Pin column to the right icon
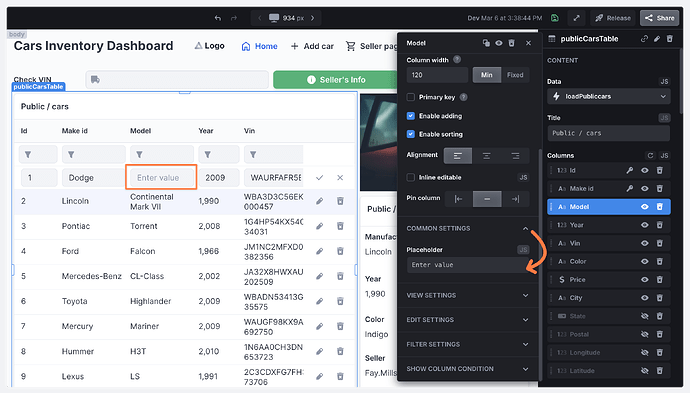This screenshot has height=393, width=690. point(515,199)
